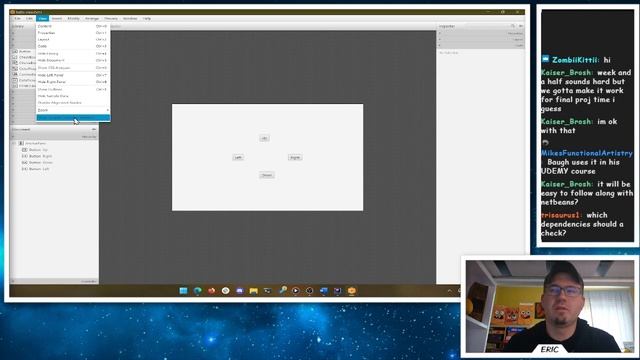Click MikesFunctionalArtistry username in chat
The width and height of the screenshot is (640, 360).
pyautogui.click(x=587, y=153)
